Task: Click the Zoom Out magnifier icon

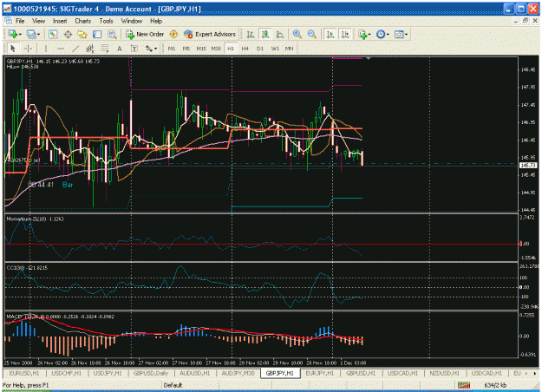Action: point(312,34)
